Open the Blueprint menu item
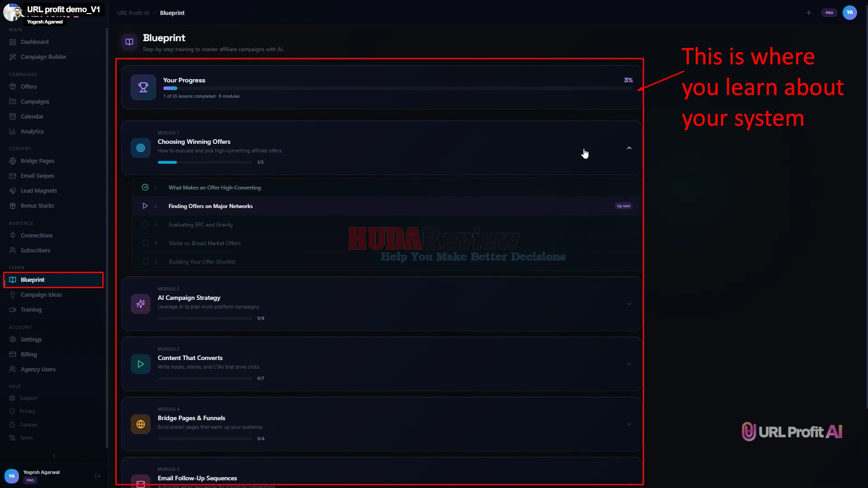This screenshot has width=868, height=488. (x=53, y=280)
